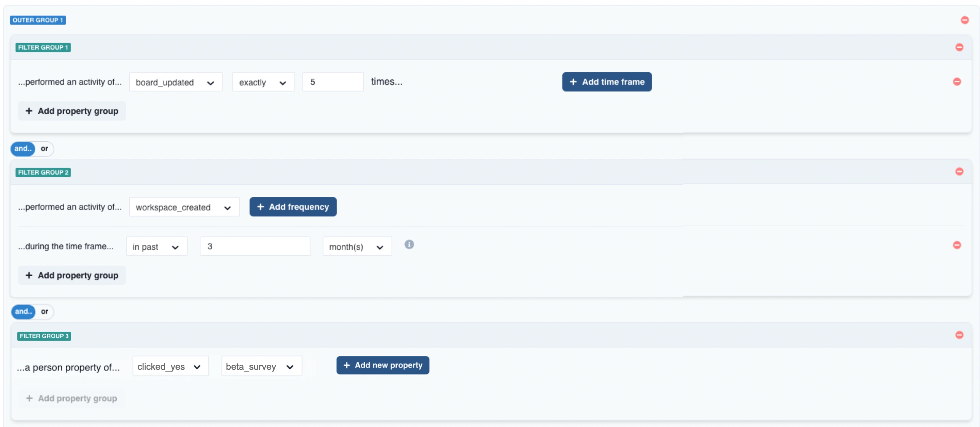
Task: Expand the month(s) time unit dropdown
Action: click(x=357, y=247)
